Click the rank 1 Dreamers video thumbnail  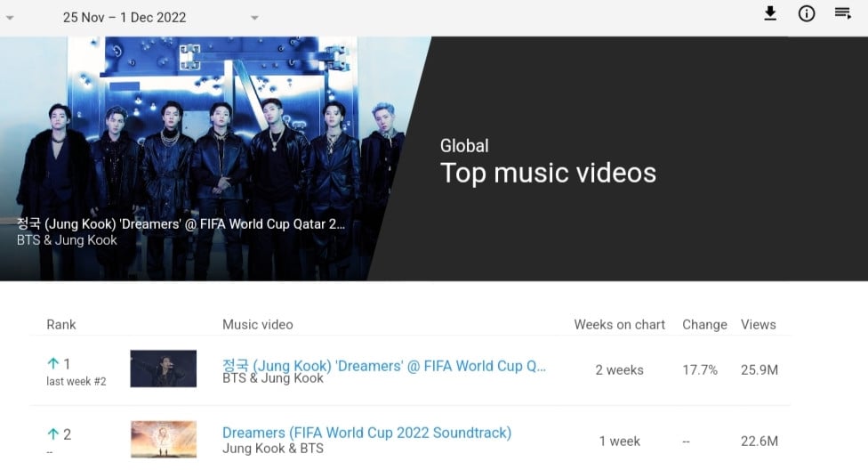(x=164, y=369)
